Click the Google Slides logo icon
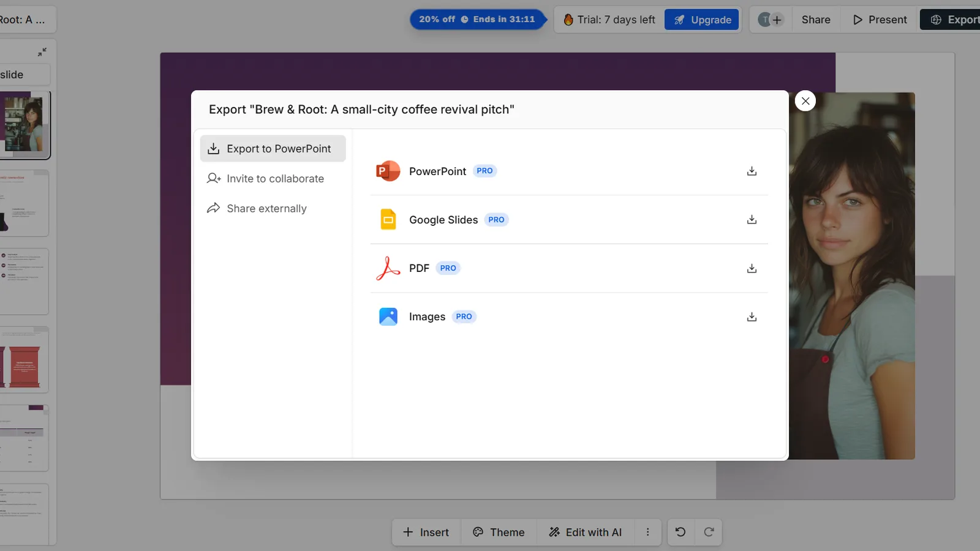 (388, 219)
